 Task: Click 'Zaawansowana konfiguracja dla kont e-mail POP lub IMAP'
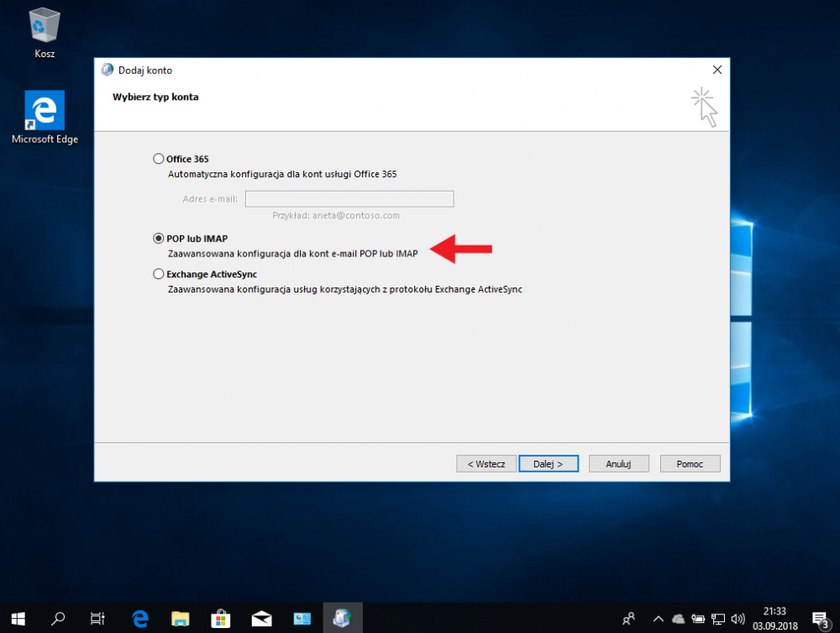tap(292, 254)
